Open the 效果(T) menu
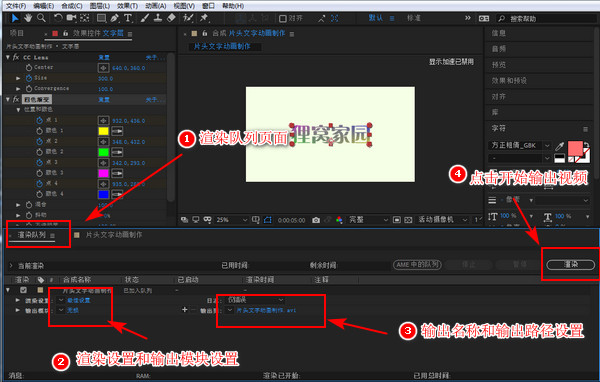 point(127,6)
